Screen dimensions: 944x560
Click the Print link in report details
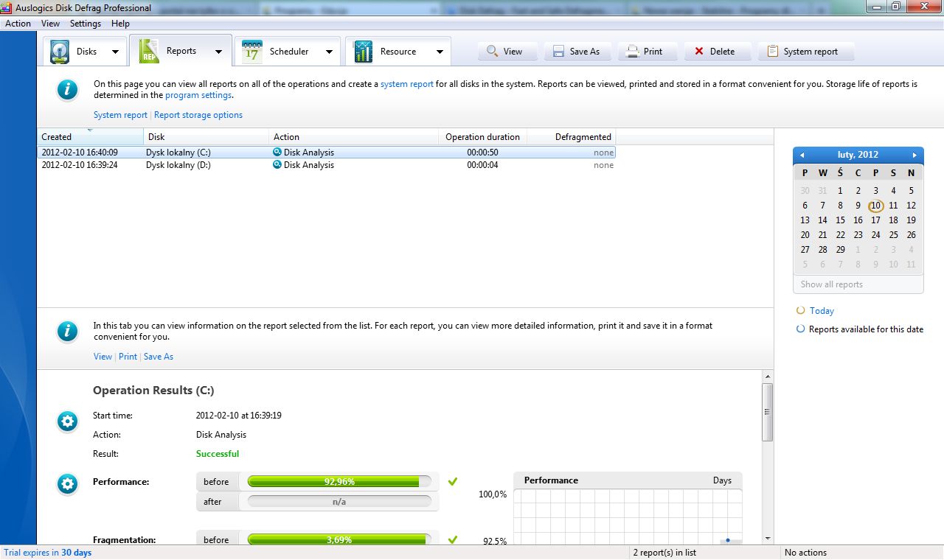[128, 357]
